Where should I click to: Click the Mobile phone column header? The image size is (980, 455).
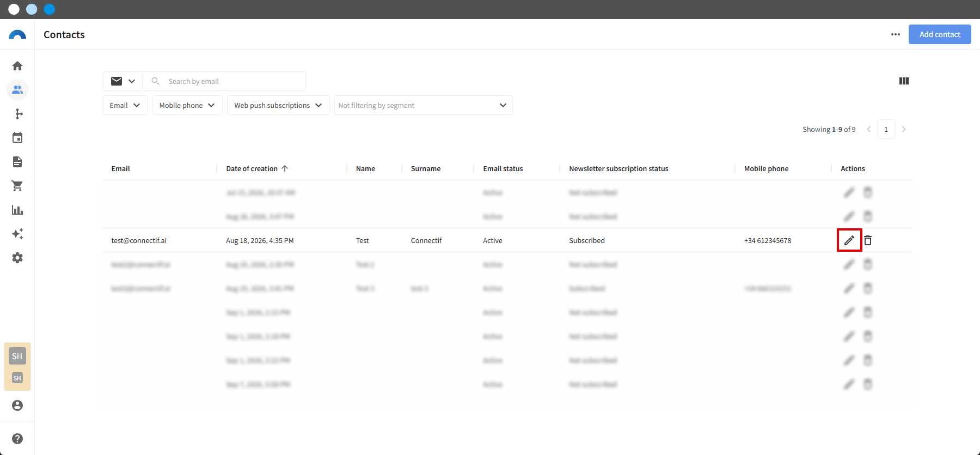pos(766,168)
